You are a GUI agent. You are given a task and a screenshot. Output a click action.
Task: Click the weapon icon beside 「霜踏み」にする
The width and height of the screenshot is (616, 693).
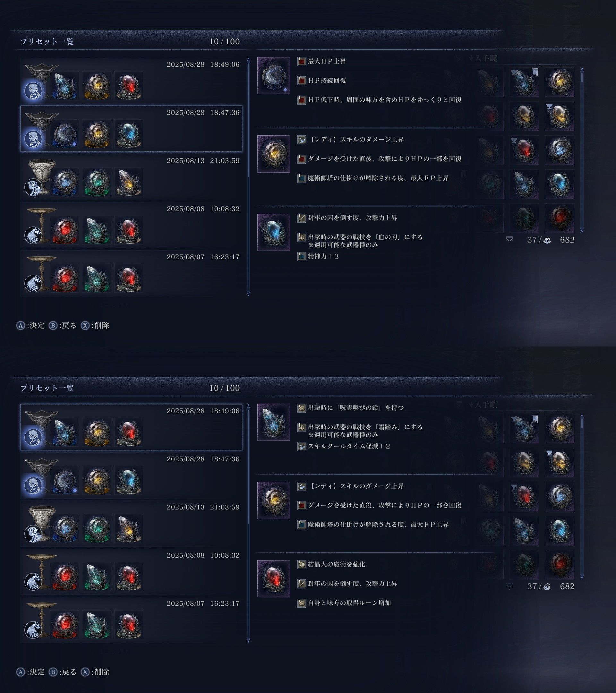[302, 427]
